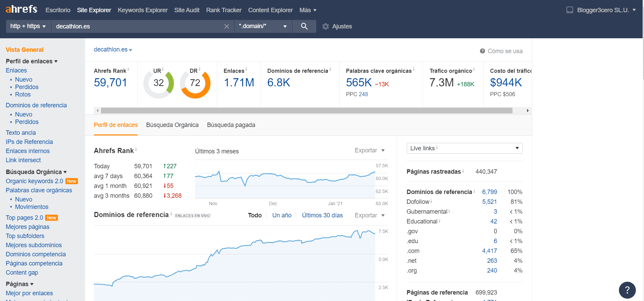Viewport: 644px width, 301px height.
Task: Open Texto ancla sidebar link
Action: pyautogui.click(x=21, y=133)
